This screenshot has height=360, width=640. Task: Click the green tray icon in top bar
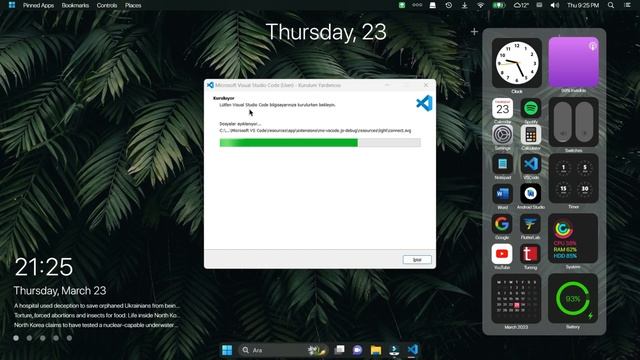tap(402, 5)
